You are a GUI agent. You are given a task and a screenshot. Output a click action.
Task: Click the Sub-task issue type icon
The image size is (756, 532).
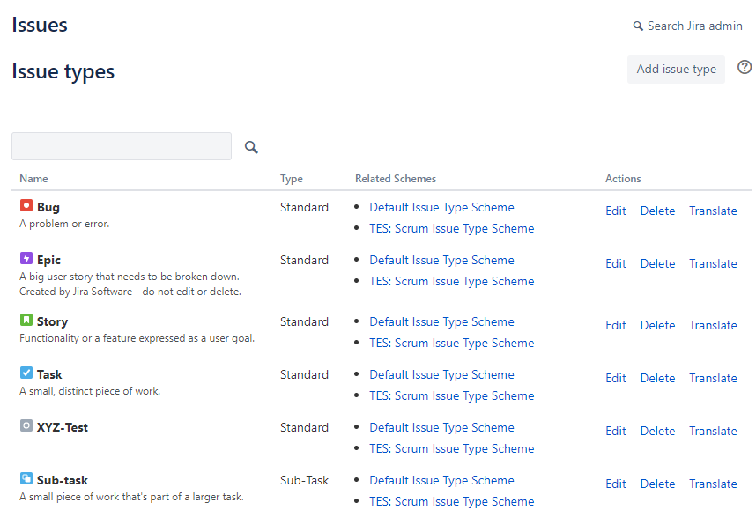[26, 478]
